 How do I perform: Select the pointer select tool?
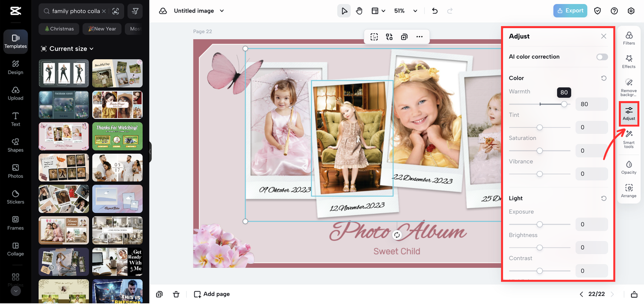344,11
